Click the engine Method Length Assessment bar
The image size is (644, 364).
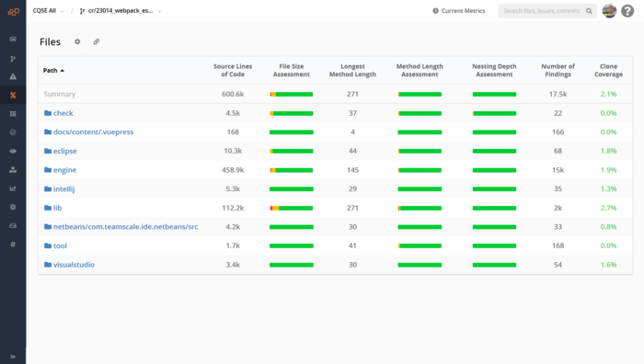pos(420,170)
